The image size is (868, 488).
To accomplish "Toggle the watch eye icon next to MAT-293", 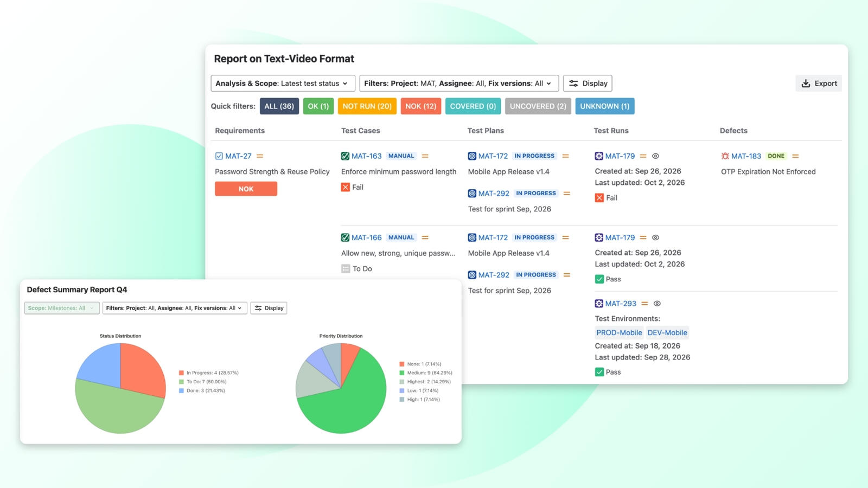I will [x=657, y=304].
